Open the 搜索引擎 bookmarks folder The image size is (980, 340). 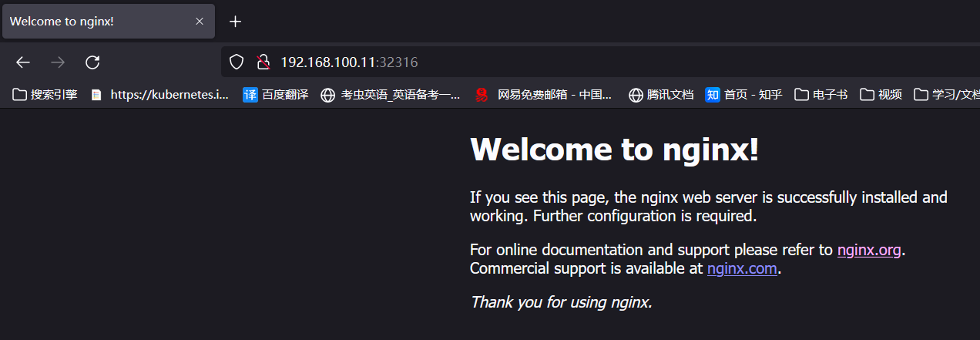[45, 95]
